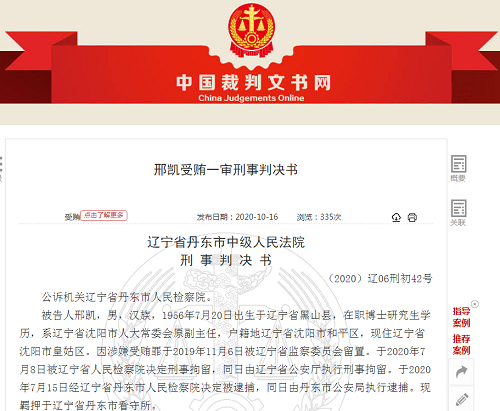Open the 指导案例 link
The width and height of the screenshot is (500, 411).
(x=461, y=317)
